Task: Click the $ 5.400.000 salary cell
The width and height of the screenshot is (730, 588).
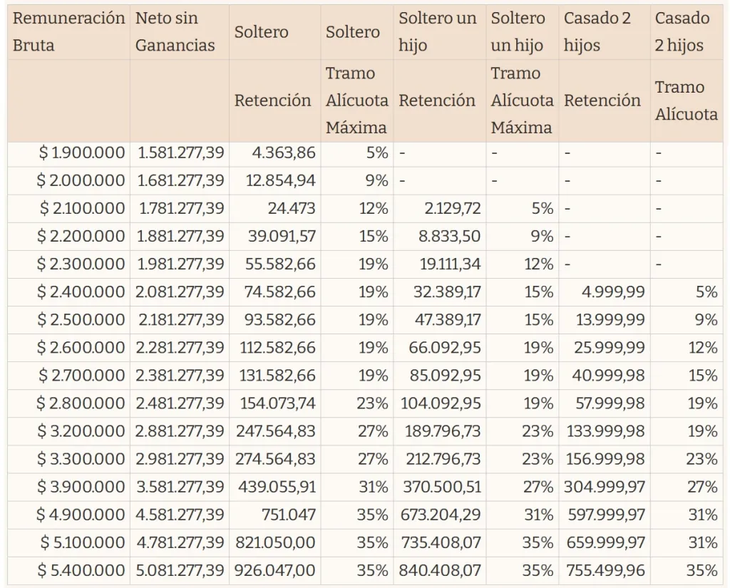Action: click(x=82, y=570)
